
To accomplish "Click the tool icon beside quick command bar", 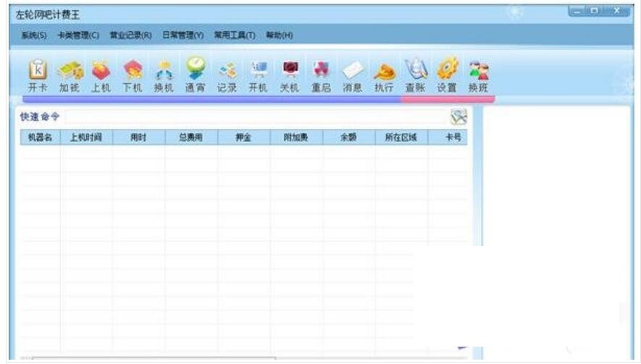I will click(x=458, y=117).
